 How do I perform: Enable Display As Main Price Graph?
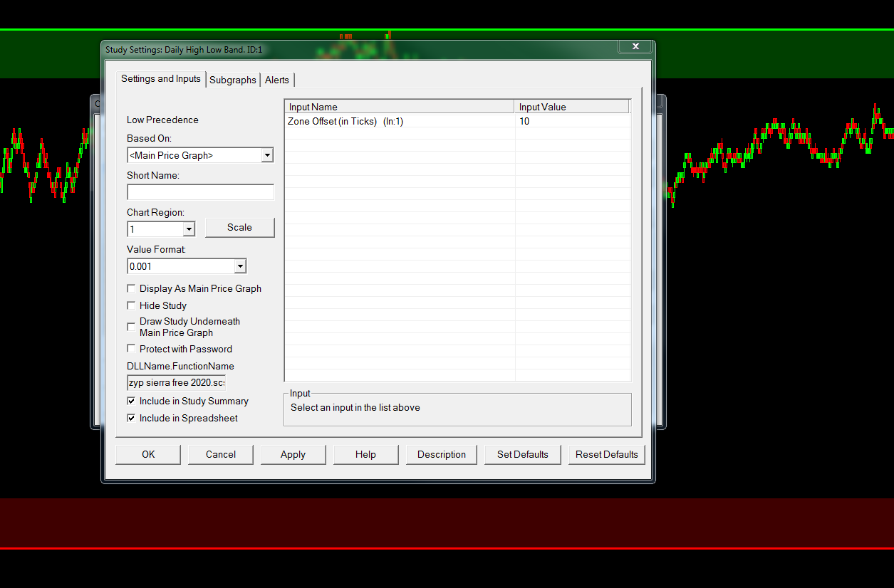pyautogui.click(x=131, y=288)
